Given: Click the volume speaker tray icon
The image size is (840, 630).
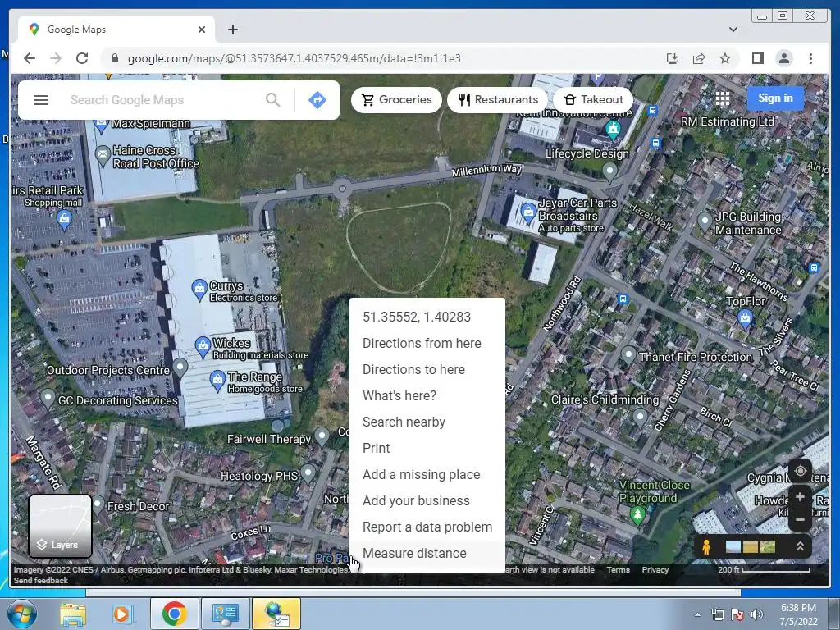Looking at the screenshot, I should (757, 614).
